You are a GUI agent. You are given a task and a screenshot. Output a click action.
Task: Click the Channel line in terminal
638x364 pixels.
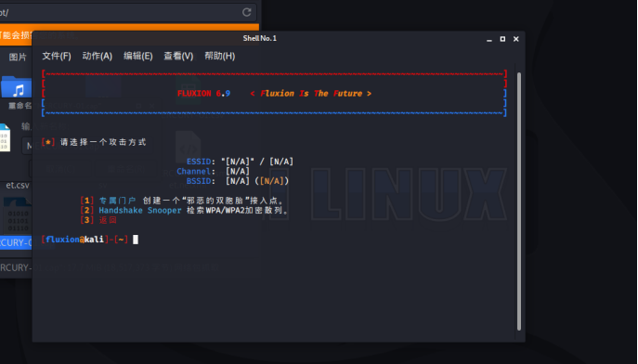213,171
